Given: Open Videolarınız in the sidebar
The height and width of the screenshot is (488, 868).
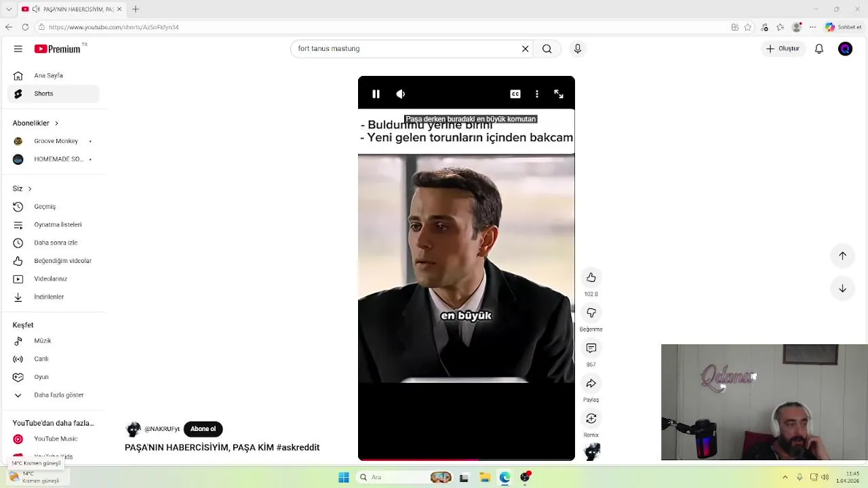Looking at the screenshot, I should (53, 279).
